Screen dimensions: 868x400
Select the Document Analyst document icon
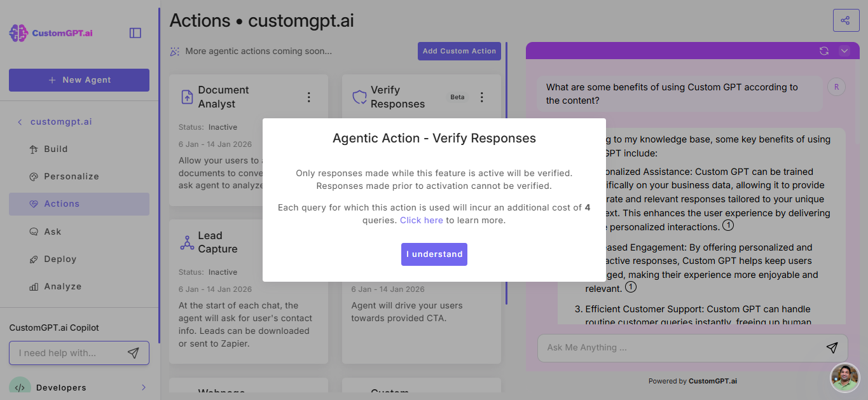coord(187,96)
